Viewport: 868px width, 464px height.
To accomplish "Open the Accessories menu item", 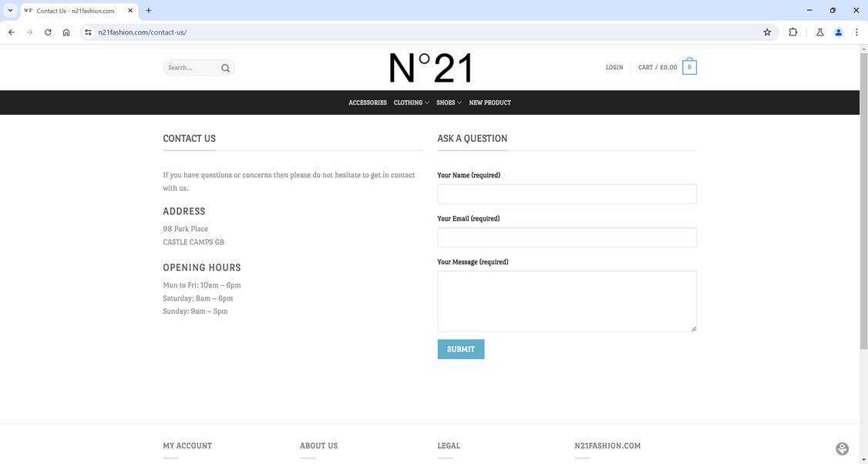I will click(368, 103).
